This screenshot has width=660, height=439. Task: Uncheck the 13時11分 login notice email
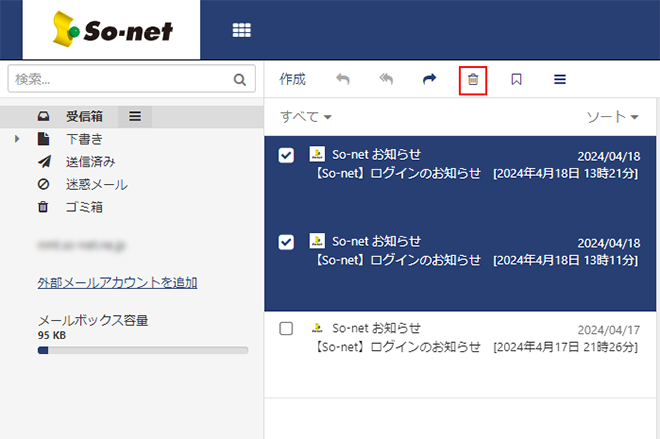point(286,242)
